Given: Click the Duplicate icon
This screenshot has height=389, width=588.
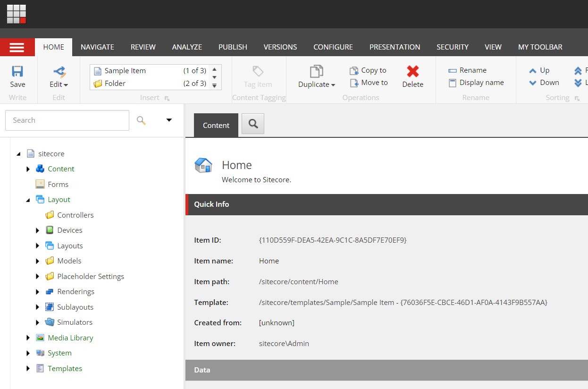Looking at the screenshot, I should [x=316, y=71].
